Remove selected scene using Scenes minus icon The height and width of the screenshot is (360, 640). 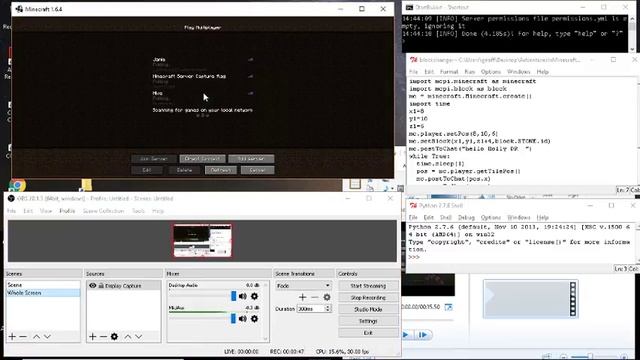tap(23, 336)
